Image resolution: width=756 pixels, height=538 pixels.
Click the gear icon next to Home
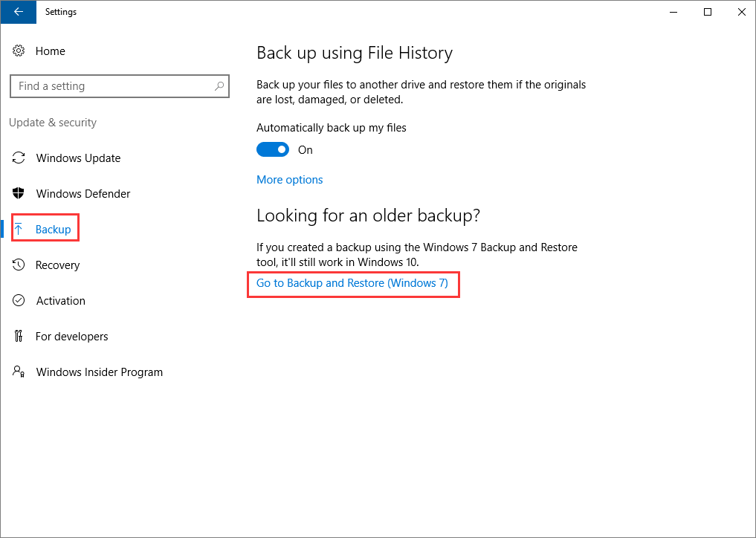19,51
